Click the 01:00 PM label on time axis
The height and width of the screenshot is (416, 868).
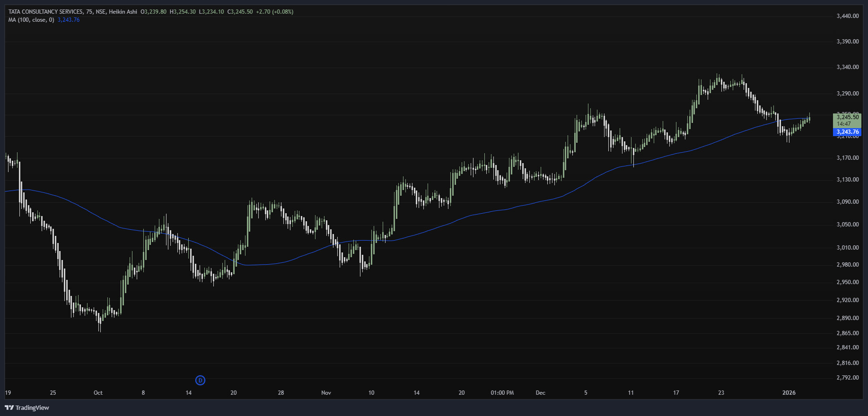pos(502,393)
